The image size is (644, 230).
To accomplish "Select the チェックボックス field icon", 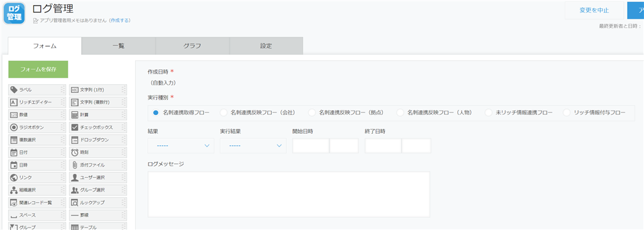I will [75, 128].
